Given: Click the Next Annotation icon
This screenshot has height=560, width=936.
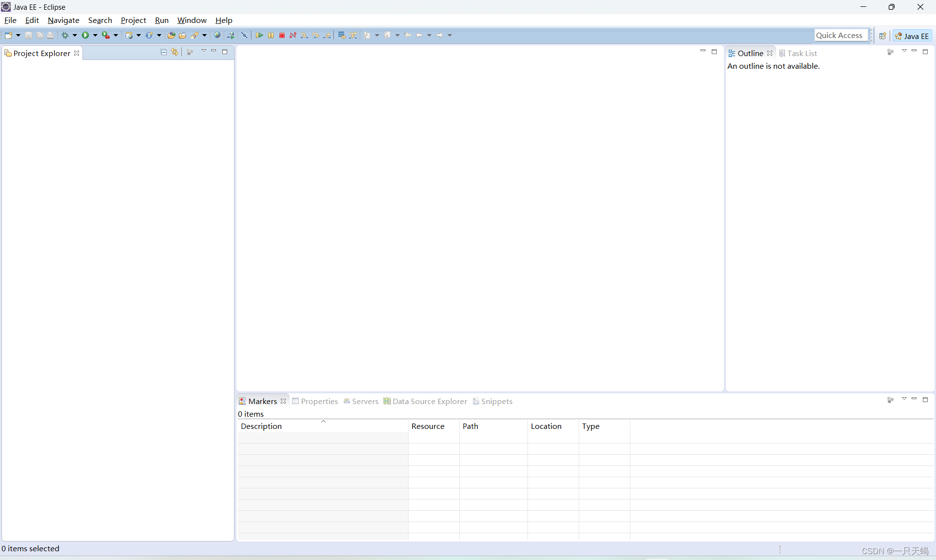Looking at the screenshot, I should click(367, 35).
